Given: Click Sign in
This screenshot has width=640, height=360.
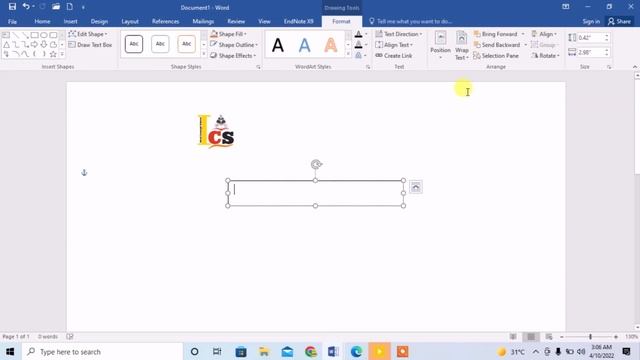Looking at the screenshot, I should pos(591,22).
